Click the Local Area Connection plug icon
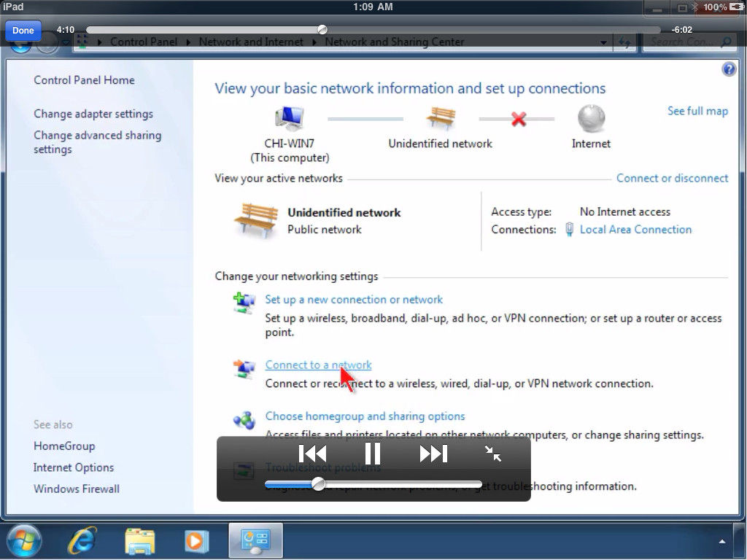This screenshot has width=747, height=560. 569,230
